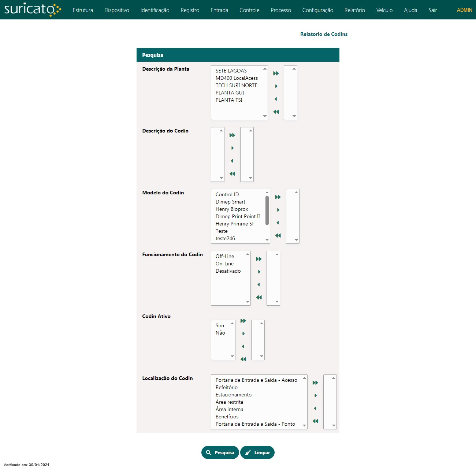Open the Identificação menu
This screenshot has height=470, width=476.
click(x=155, y=10)
